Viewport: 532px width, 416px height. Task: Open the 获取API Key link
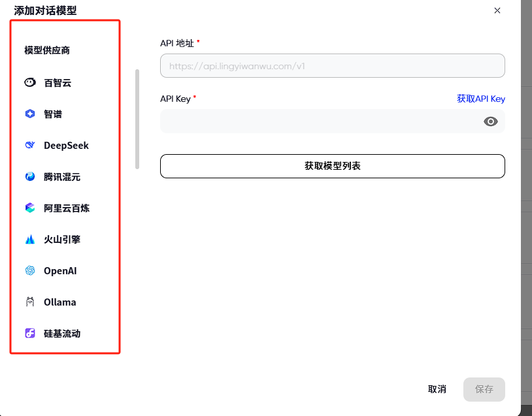[480, 99]
